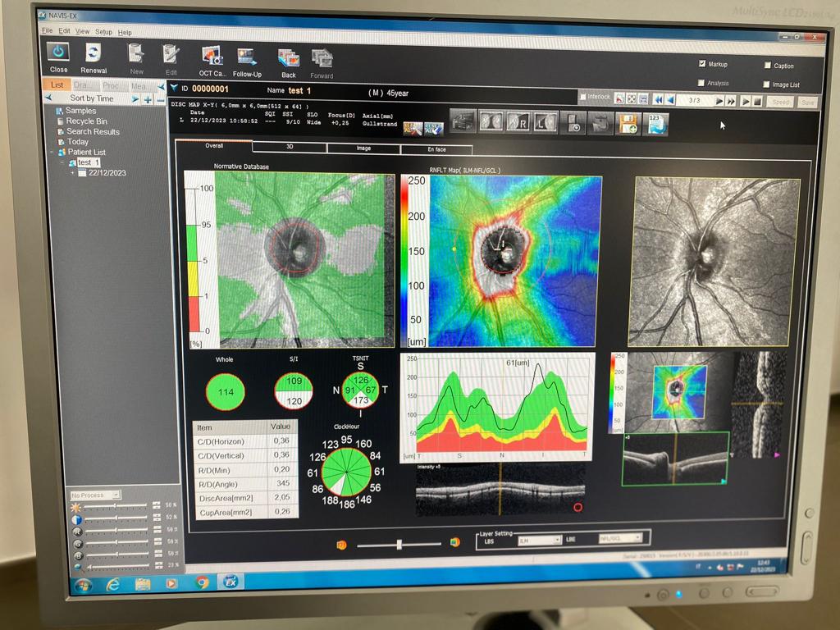Image resolution: width=840 pixels, height=630 pixels.
Task: Click the contrast slider at 52%
Action: pos(115,518)
